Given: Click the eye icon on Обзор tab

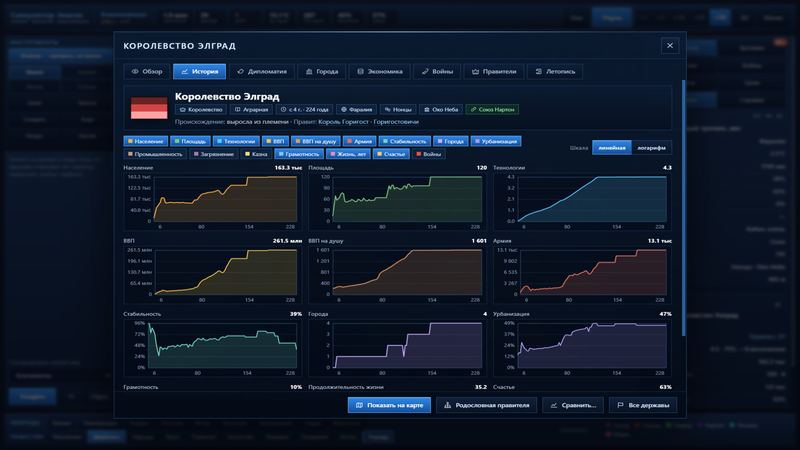Looking at the screenshot, I should coord(135,71).
